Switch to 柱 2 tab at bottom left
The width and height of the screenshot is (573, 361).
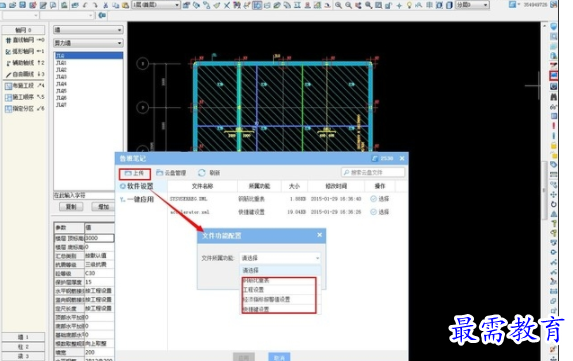click(x=23, y=346)
